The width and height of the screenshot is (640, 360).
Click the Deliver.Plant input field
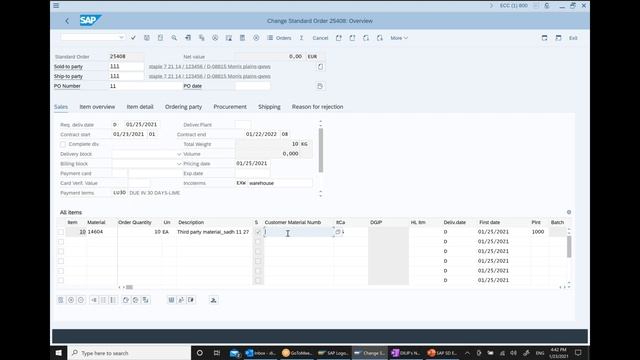click(243, 124)
